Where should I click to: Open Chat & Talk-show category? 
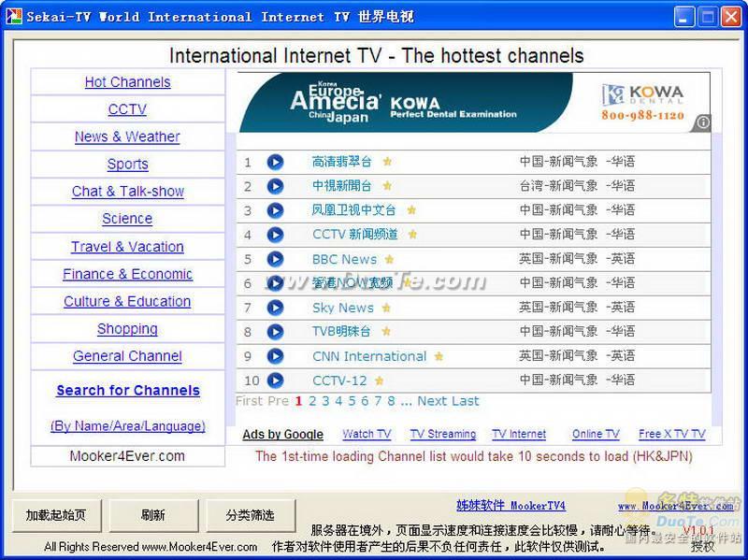pos(127,192)
